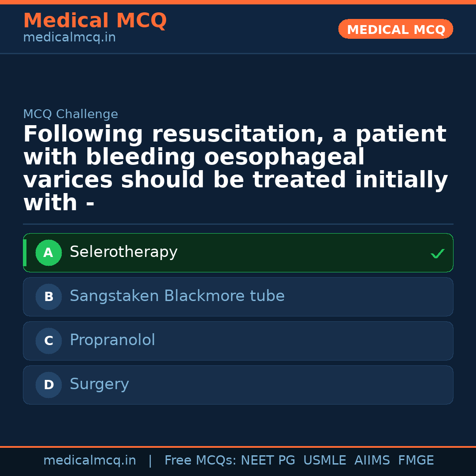Click the MCQ Challenge label
Viewport: 476px width, 476px height.
[71, 115]
